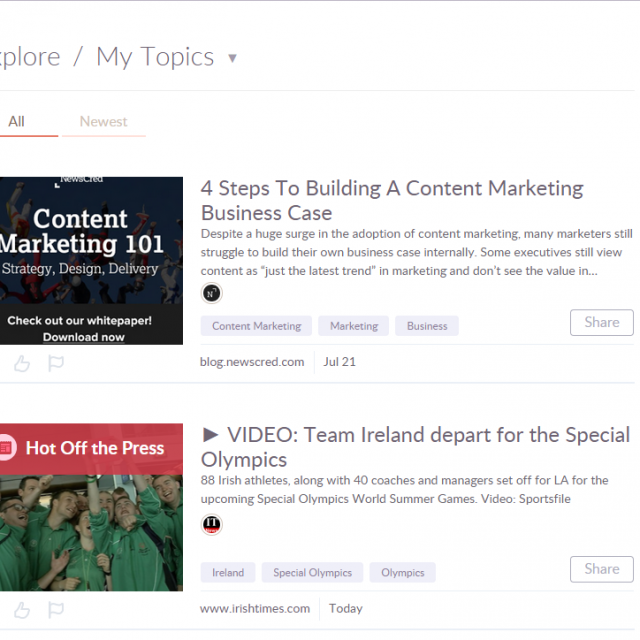Switch to the All tab
This screenshot has height=640, width=640.
click(x=16, y=122)
